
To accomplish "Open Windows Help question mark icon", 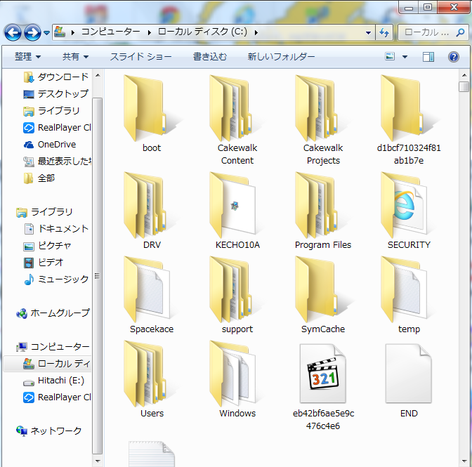I will click(453, 57).
